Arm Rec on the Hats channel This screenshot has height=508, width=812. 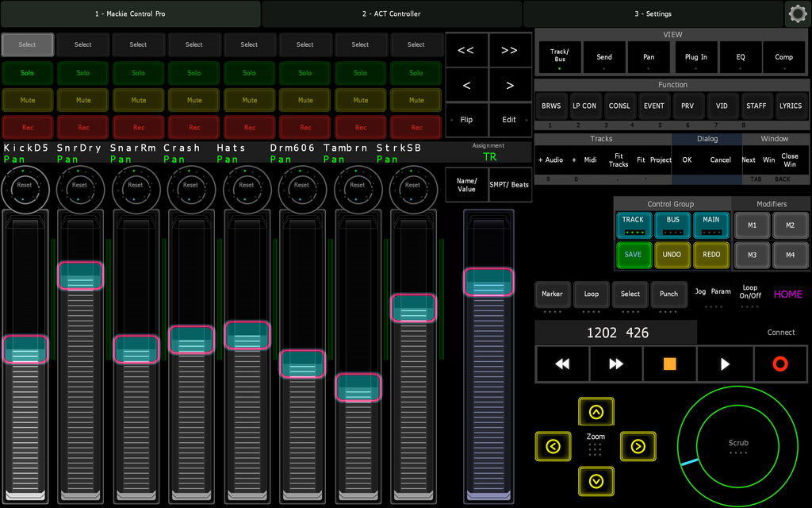250,127
